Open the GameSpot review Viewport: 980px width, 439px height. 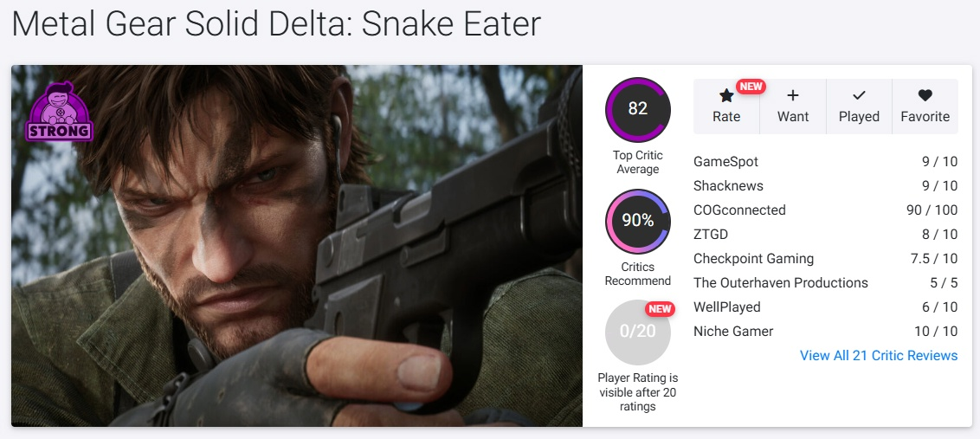coord(725,162)
